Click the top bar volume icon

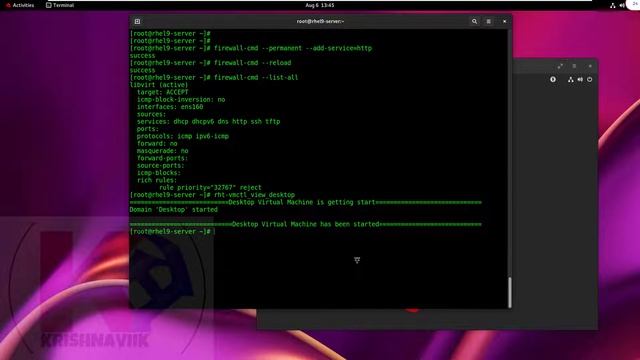(x=622, y=5)
